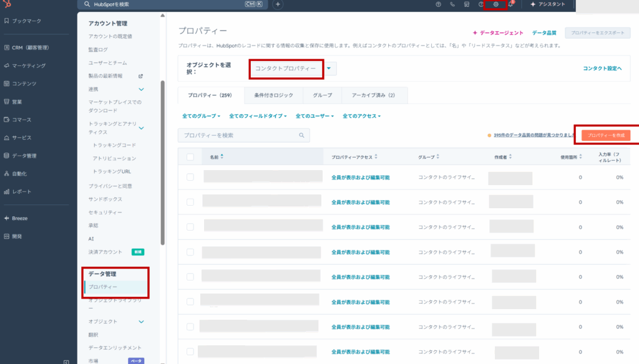
Task: Click the HubSpot sprocket logo
Action: (6, 4)
